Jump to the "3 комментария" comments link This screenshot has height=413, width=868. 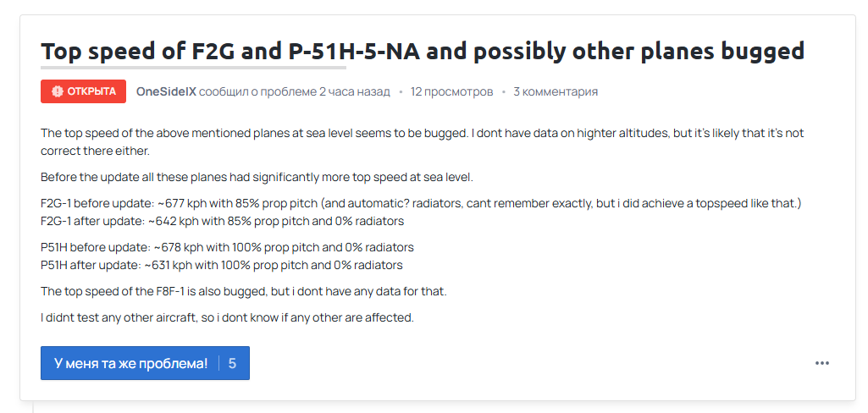tap(556, 91)
